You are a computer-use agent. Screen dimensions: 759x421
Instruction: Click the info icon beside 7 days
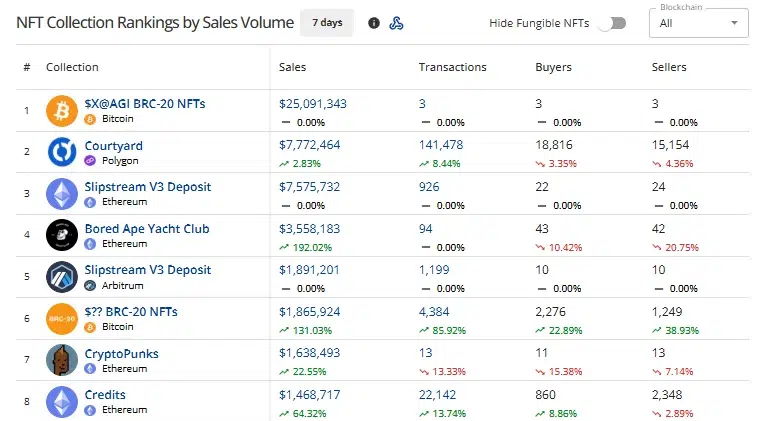(x=374, y=23)
